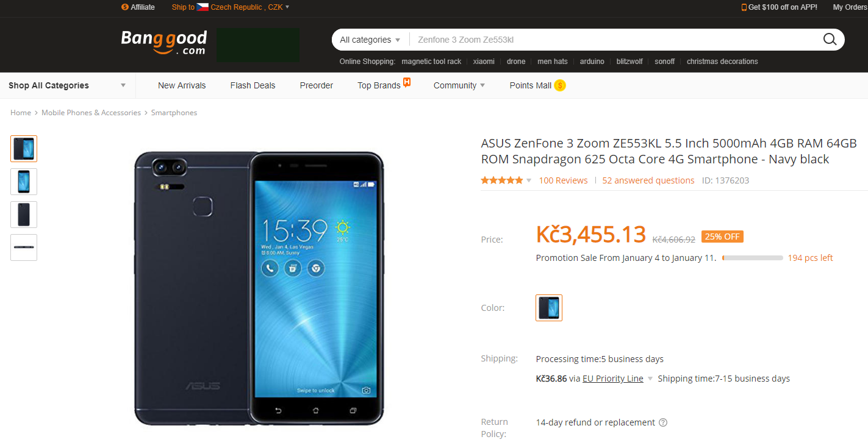Viewport: 868px width, 445px height.
Task: Click the EU Priority Line link
Action: click(x=613, y=379)
